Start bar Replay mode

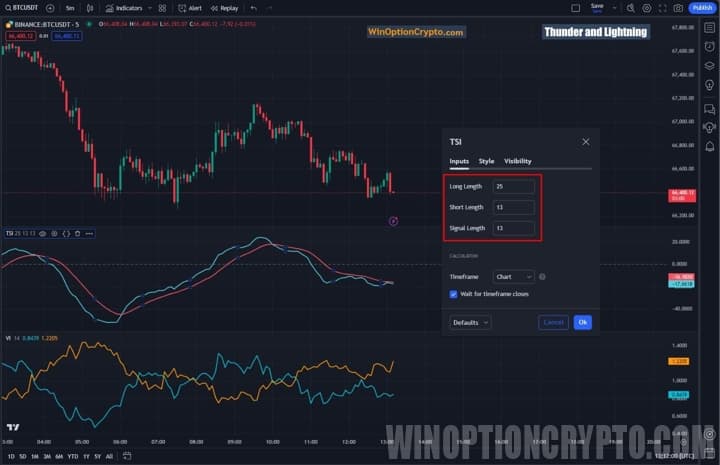224,7
